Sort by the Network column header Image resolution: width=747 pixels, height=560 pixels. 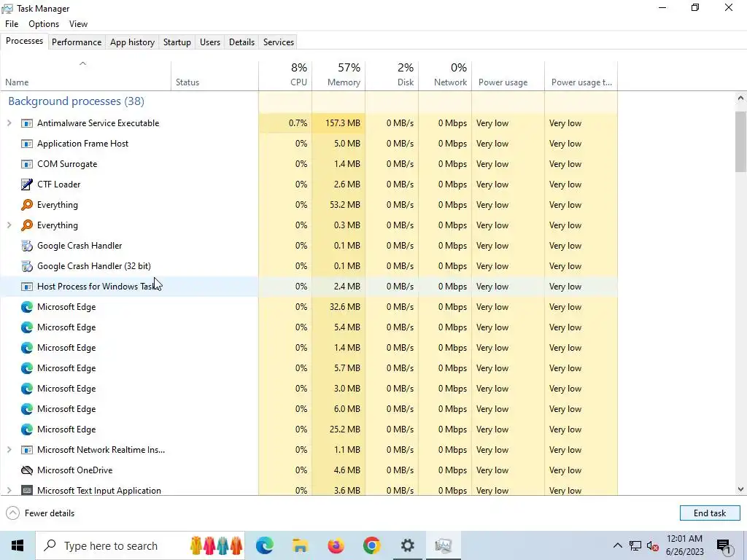click(x=446, y=76)
